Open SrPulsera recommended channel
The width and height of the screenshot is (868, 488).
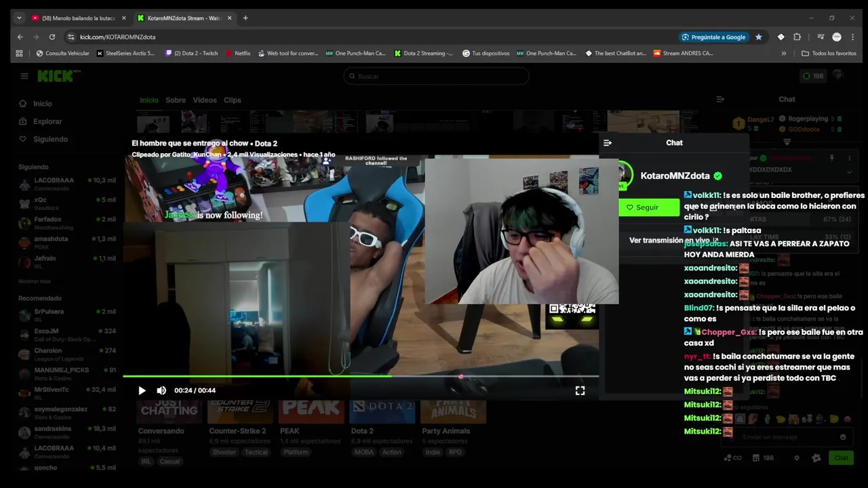(67, 314)
